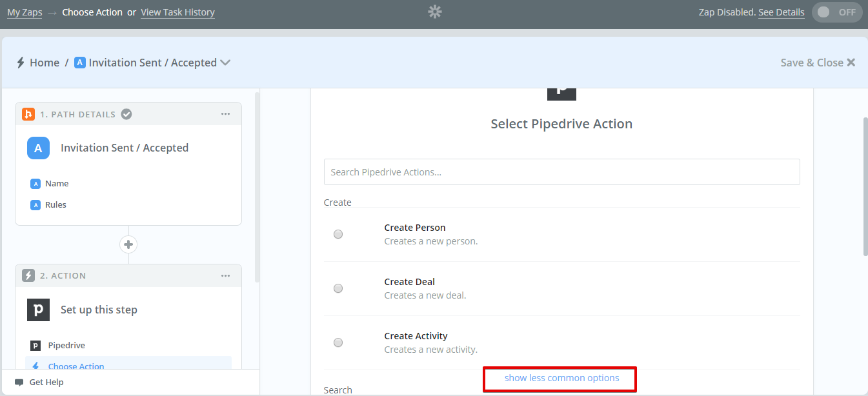The height and width of the screenshot is (396, 868).
Task: Click the 1. PATH DETAILS header label
Action: click(x=77, y=114)
